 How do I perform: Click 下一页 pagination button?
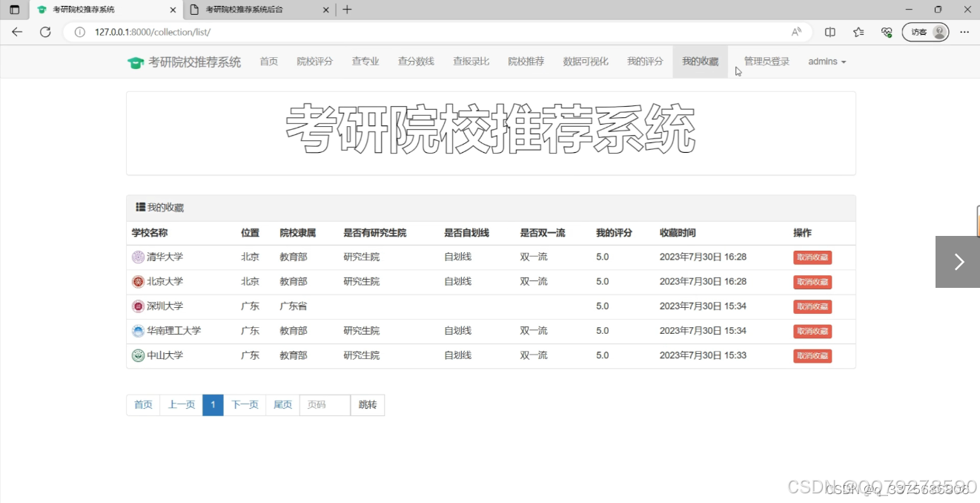[245, 405]
